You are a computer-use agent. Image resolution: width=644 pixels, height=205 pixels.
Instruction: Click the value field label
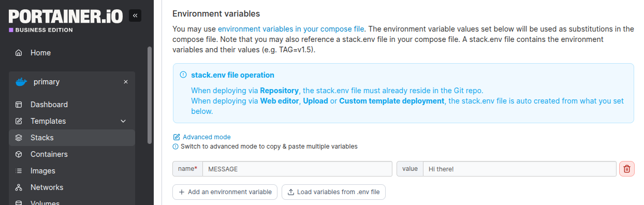click(410, 169)
